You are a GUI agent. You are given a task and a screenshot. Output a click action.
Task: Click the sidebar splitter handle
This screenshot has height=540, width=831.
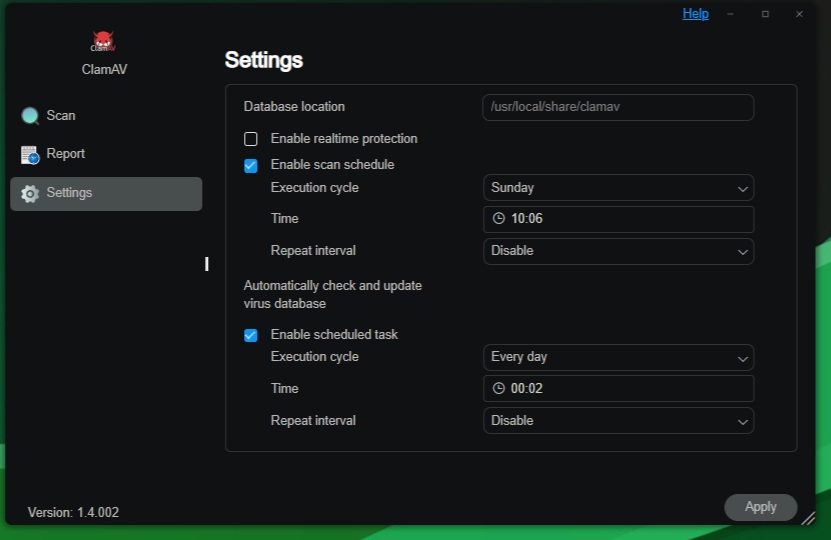(207, 264)
